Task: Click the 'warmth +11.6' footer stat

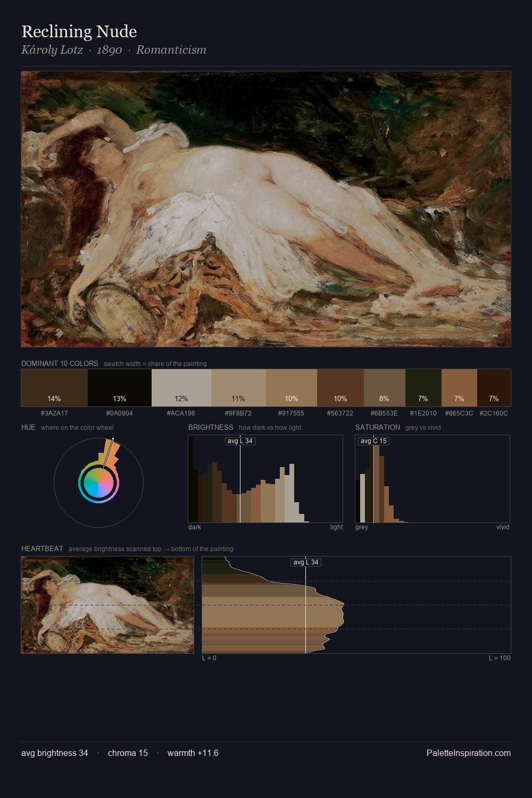Action: tap(193, 753)
